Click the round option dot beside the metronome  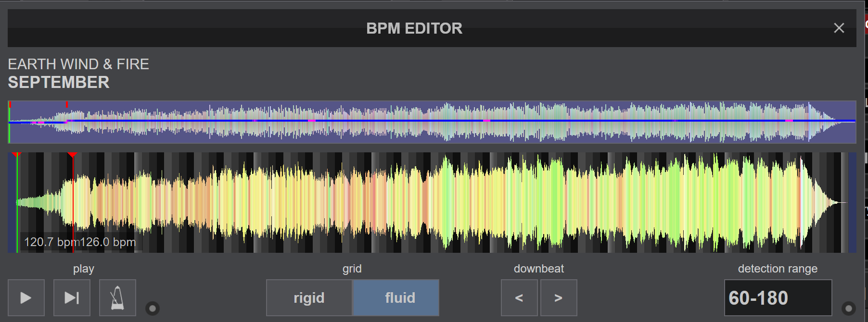pos(153,308)
